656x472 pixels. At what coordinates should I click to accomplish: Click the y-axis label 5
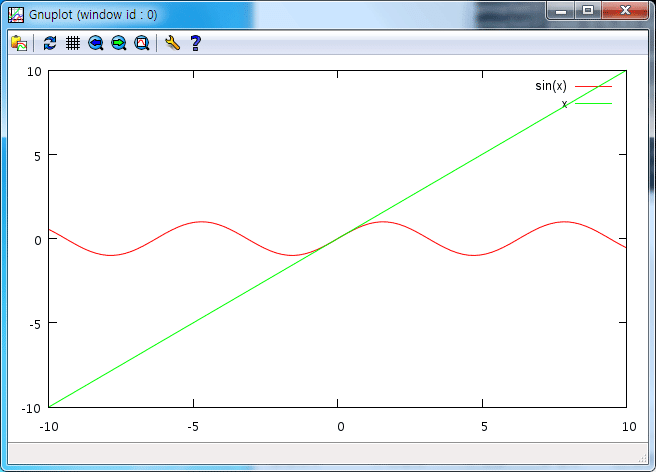[38, 156]
